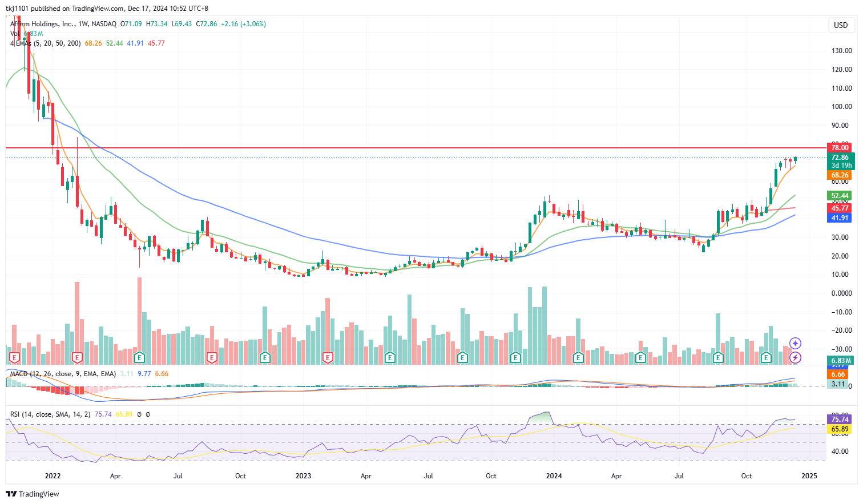This screenshot has height=504, width=863.
Task: Click the red 45.77 value in EMA legend
Action: tap(156, 43)
